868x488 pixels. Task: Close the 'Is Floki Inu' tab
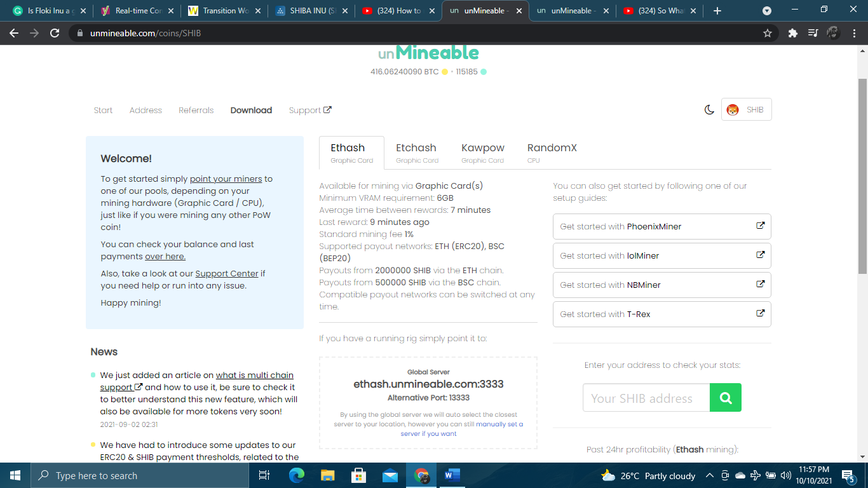83,11
